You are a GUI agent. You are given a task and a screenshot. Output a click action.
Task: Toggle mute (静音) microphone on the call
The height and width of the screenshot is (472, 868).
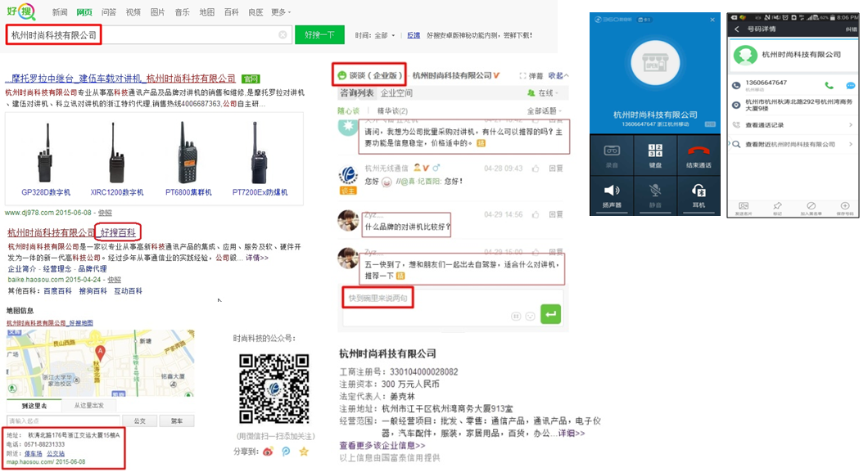pos(654,192)
